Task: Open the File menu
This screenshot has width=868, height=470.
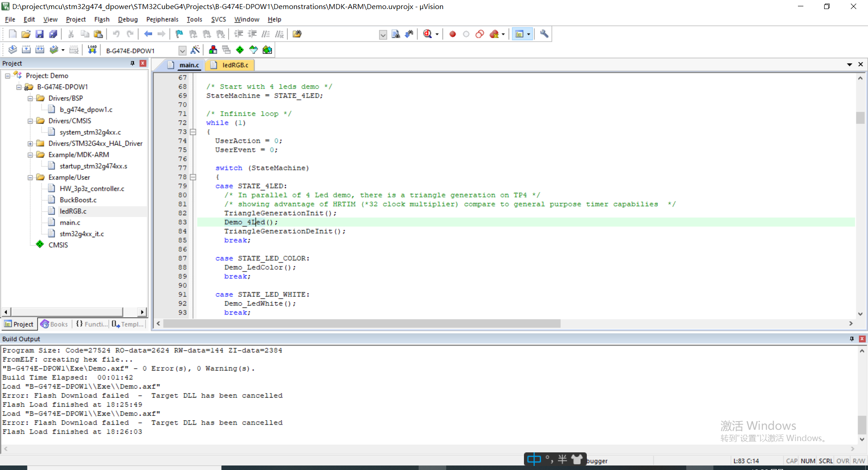Action: click(x=10, y=19)
